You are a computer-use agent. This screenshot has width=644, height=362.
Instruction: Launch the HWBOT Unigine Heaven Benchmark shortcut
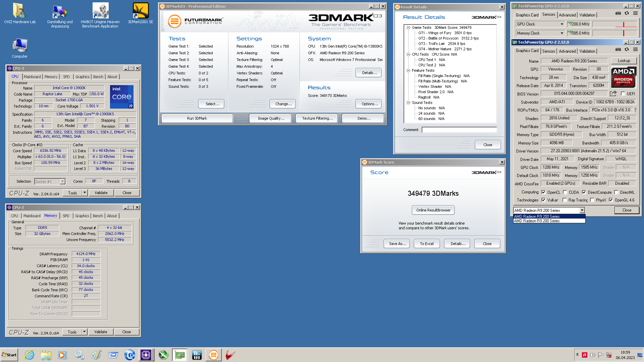[100, 16]
